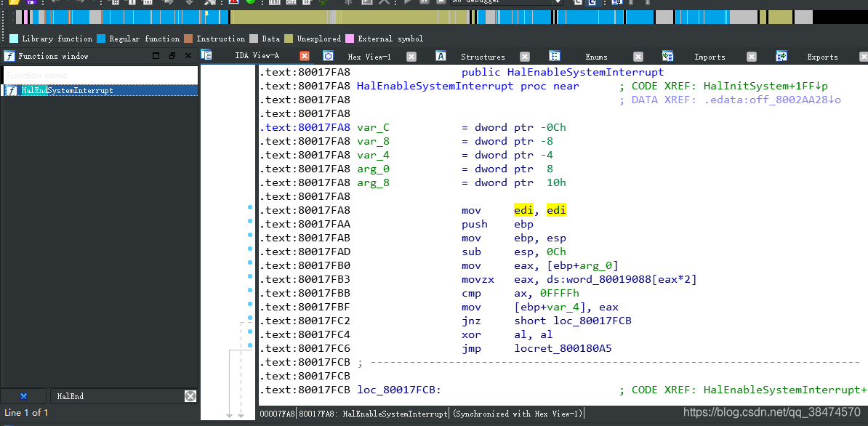Toggle breakpoint dot at 80017FBB cmp line
The width and height of the screenshot is (868, 426).
click(250, 291)
